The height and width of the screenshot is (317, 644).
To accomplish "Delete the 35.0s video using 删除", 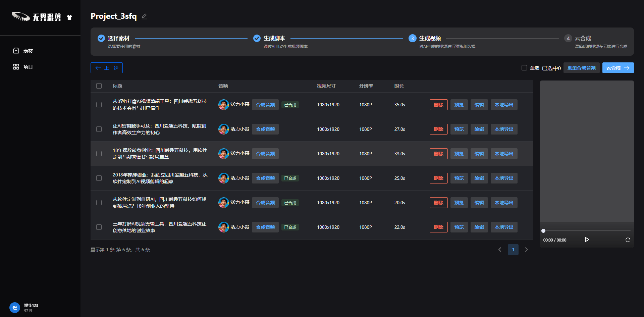I will 438,105.
